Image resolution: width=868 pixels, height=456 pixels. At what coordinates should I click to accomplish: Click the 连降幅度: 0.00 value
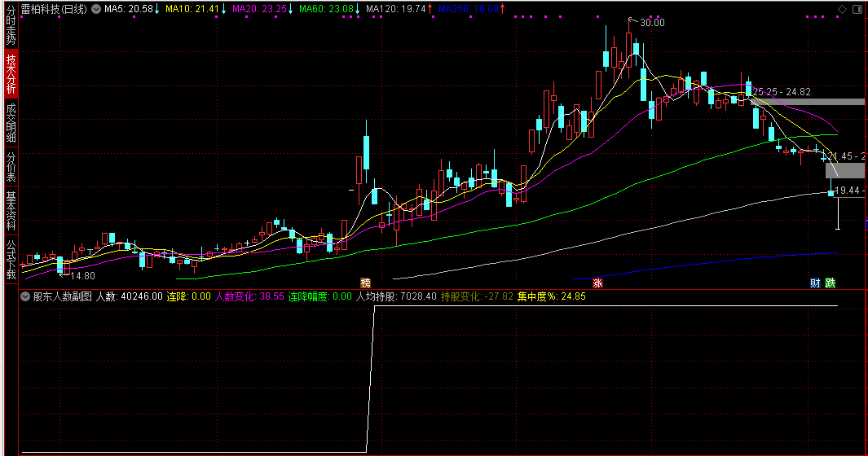(x=320, y=296)
